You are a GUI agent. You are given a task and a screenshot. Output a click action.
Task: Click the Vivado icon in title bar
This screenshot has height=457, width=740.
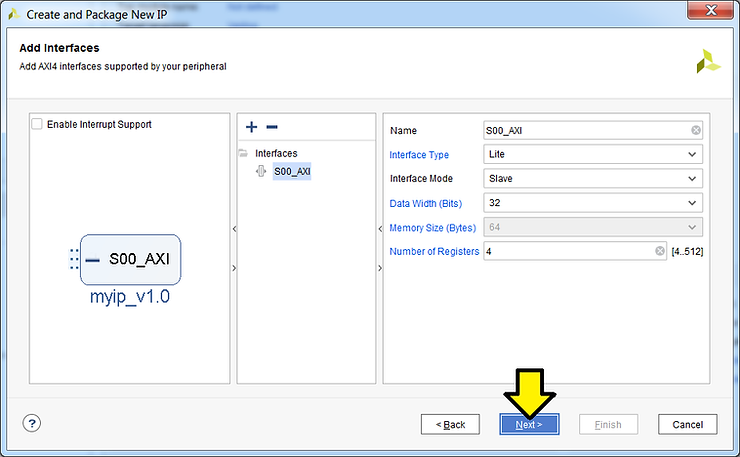point(14,14)
